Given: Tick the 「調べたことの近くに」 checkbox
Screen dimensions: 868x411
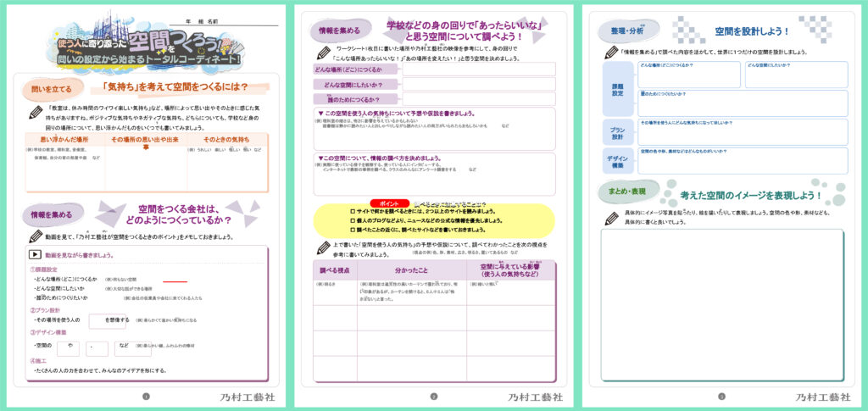Looking at the screenshot, I should point(353,230).
